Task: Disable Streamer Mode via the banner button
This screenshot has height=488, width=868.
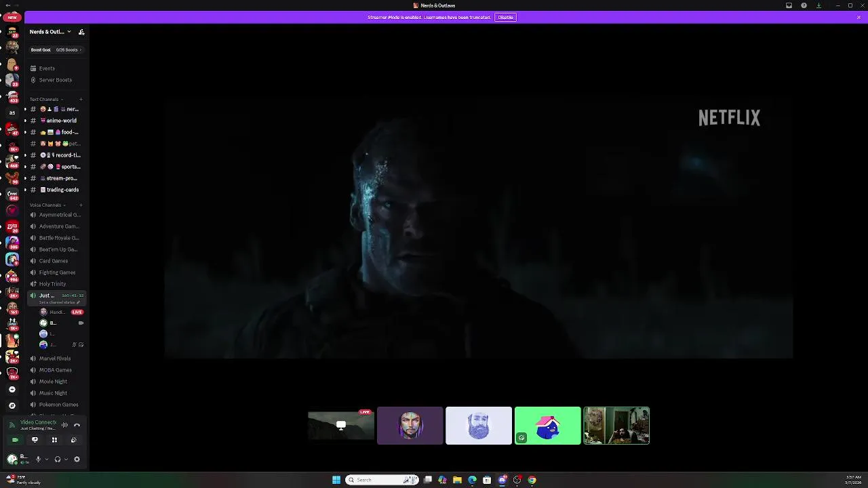Action: (x=505, y=17)
